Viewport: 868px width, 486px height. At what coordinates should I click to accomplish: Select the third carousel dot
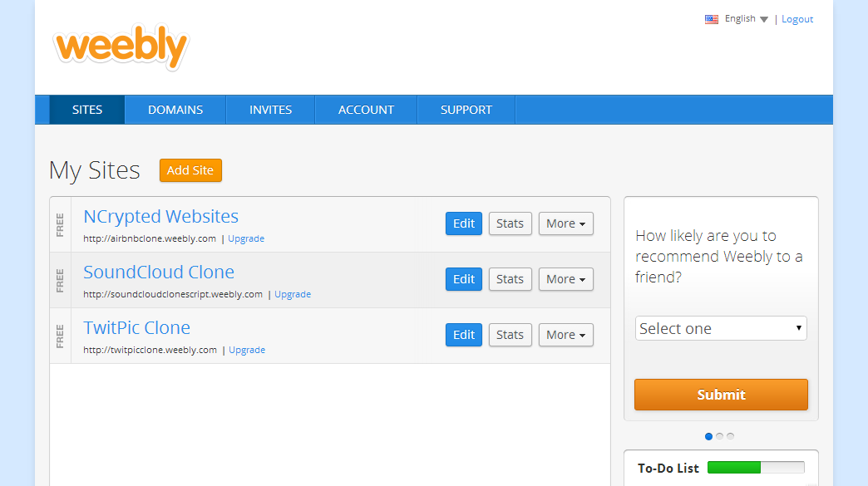731,436
